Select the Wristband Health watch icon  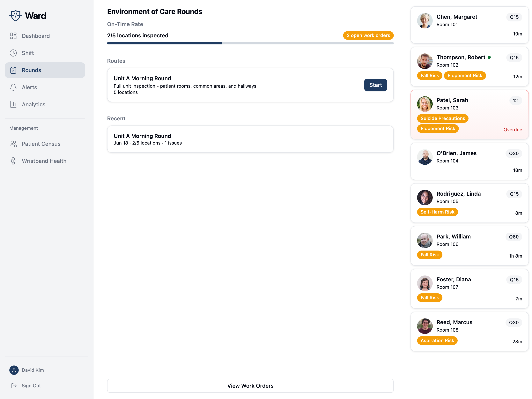pos(13,161)
